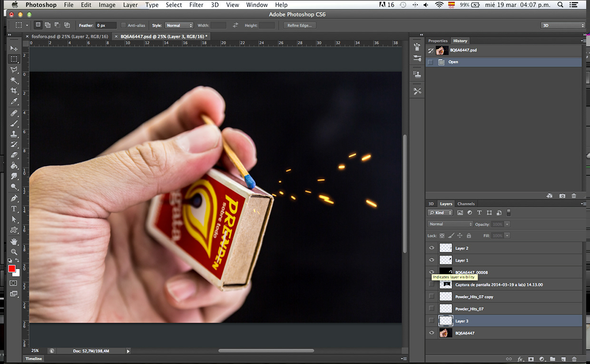The image size is (590, 364).
Task: Select the Zoom tool
Action: point(14,252)
